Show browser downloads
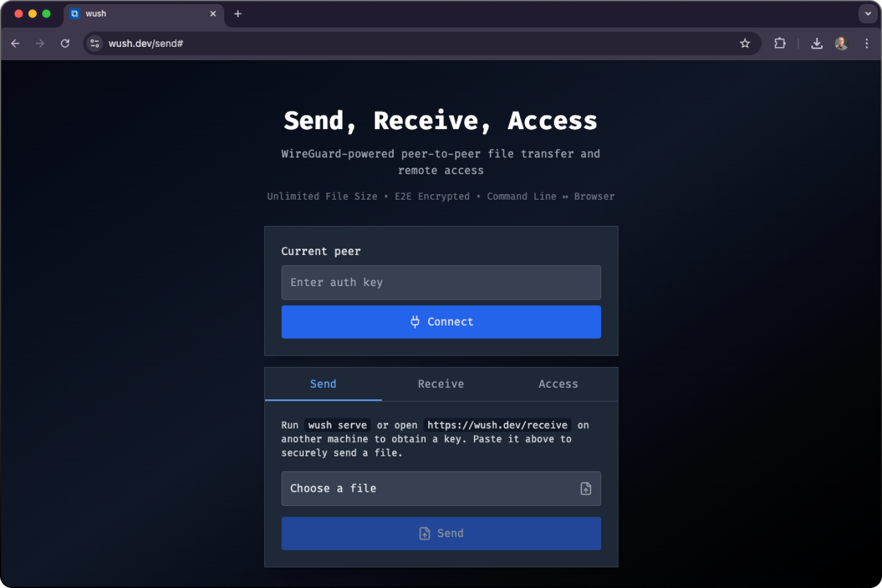This screenshot has height=588, width=882. click(817, 43)
